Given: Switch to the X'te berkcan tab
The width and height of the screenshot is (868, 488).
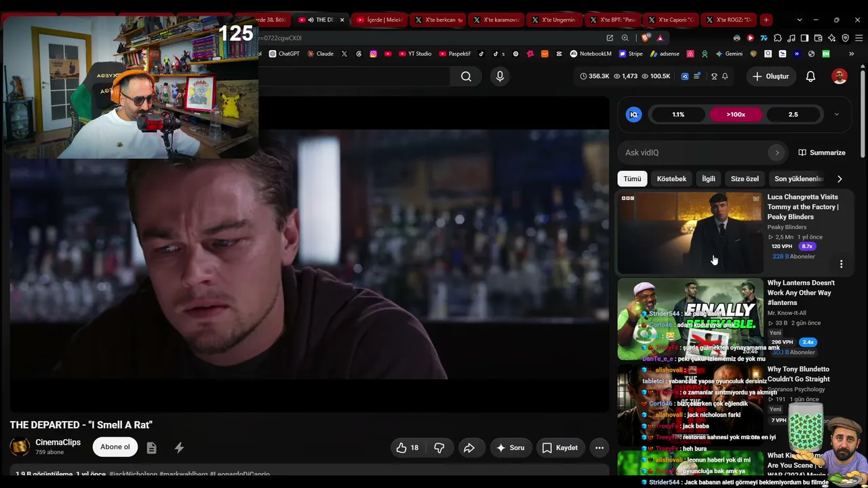Looking at the screenshot, I should [x=437, y=20].
